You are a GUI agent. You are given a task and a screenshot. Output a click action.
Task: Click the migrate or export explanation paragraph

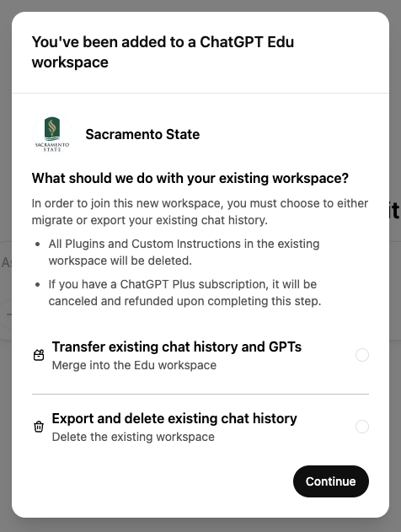[x=200, y=212]
